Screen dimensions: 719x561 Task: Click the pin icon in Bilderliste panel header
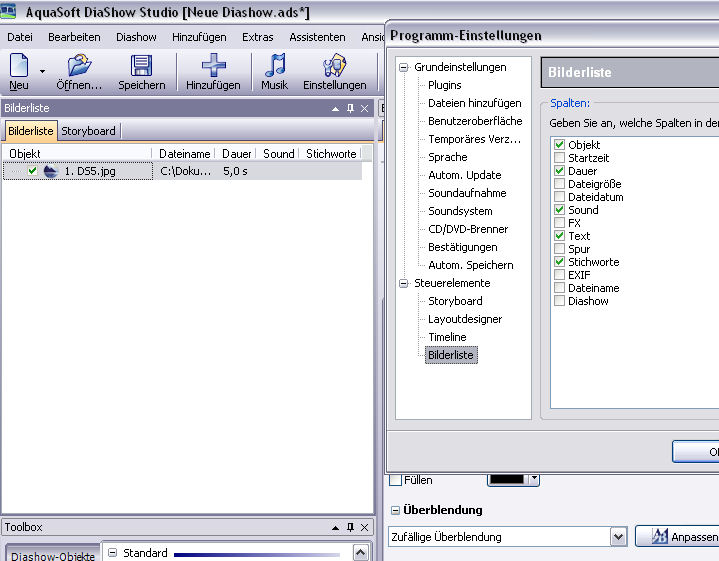[x=350, y=108]
